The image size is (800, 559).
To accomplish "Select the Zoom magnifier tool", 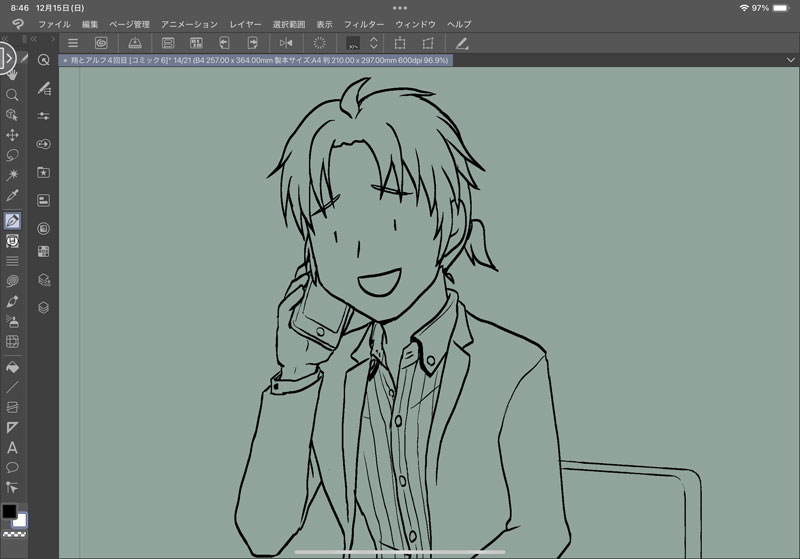I will [13, 94].
